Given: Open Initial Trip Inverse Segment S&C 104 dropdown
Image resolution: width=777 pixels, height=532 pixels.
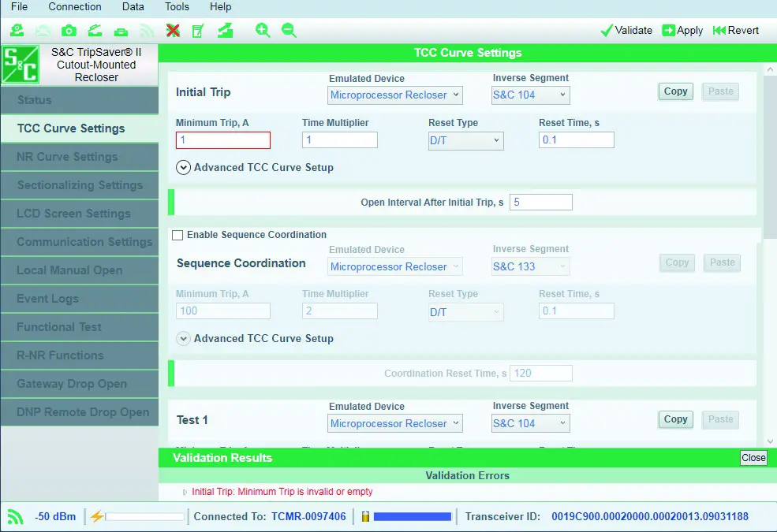Looking at the screenshot, I should 530,95.
